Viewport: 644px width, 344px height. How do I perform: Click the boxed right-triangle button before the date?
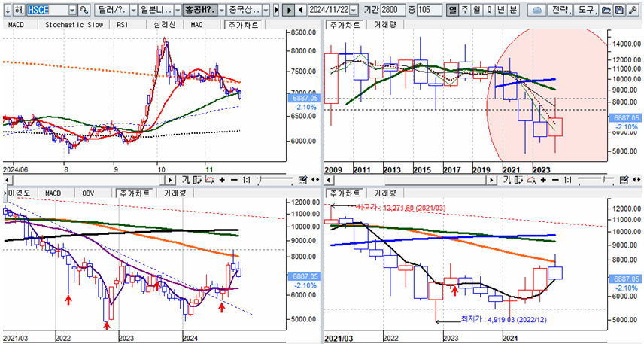[x=289, y=10]
